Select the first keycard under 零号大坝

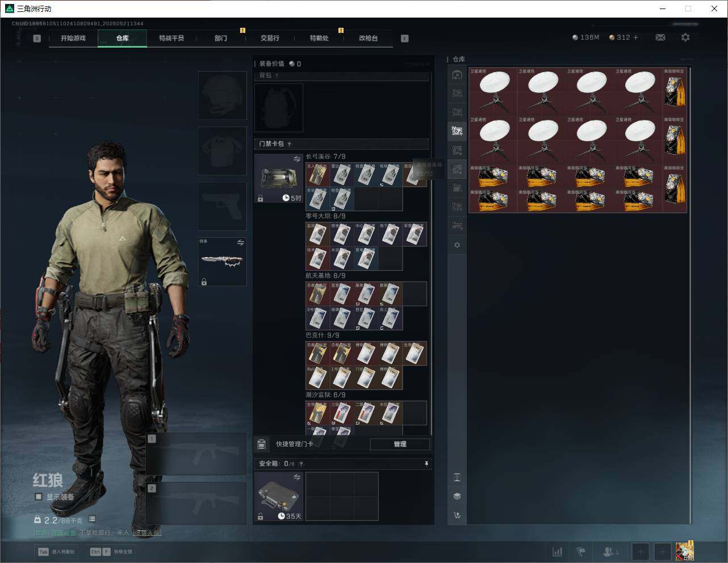[x=317, y=234]
